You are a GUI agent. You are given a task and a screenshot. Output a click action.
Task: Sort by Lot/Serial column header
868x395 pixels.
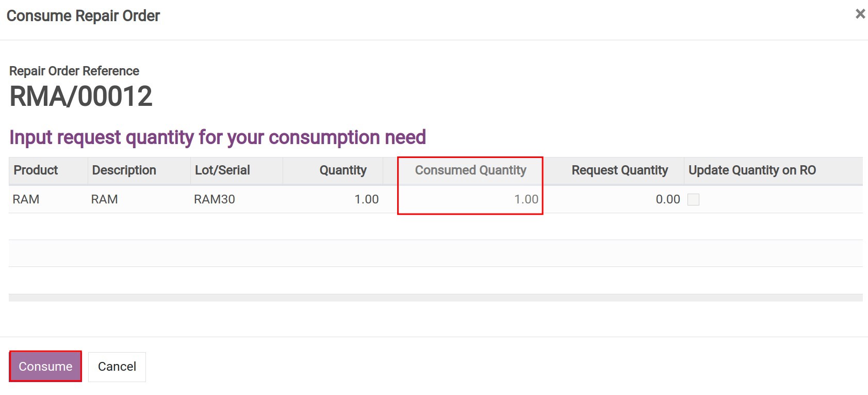[222, 170]
